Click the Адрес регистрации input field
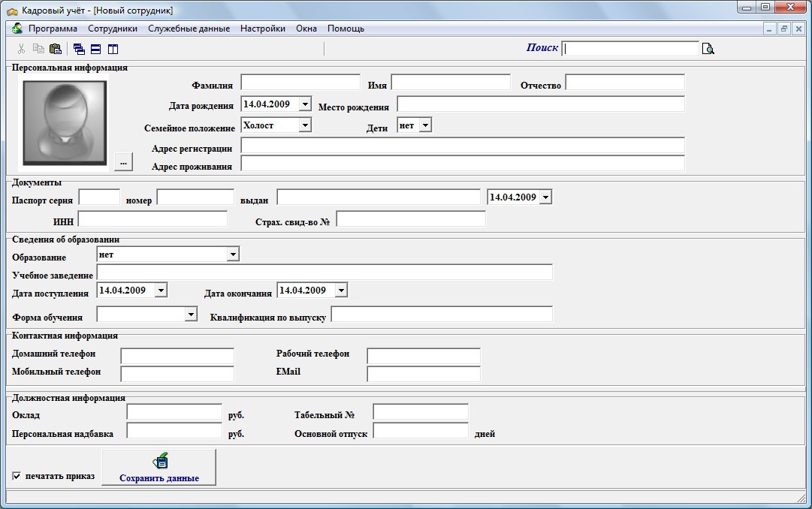This screenshot has height=509, width=812. click(x=463, y=146)
